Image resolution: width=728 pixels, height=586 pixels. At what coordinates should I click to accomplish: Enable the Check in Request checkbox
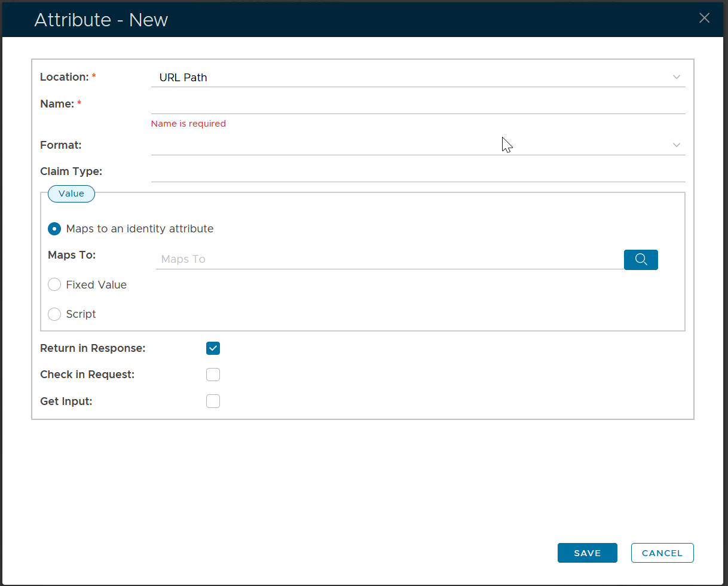tap(213, 375)
